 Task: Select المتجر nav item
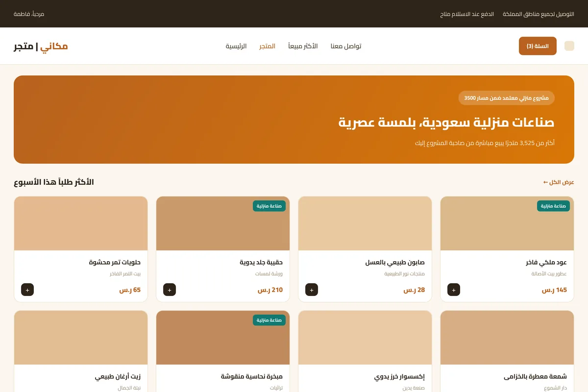[x=268, y=46]
